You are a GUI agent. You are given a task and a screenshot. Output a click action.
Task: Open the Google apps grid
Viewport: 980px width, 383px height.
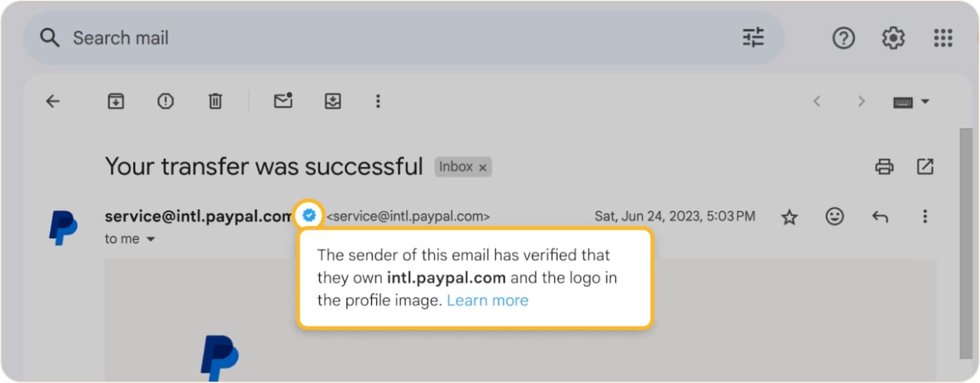tap(943, 38)
